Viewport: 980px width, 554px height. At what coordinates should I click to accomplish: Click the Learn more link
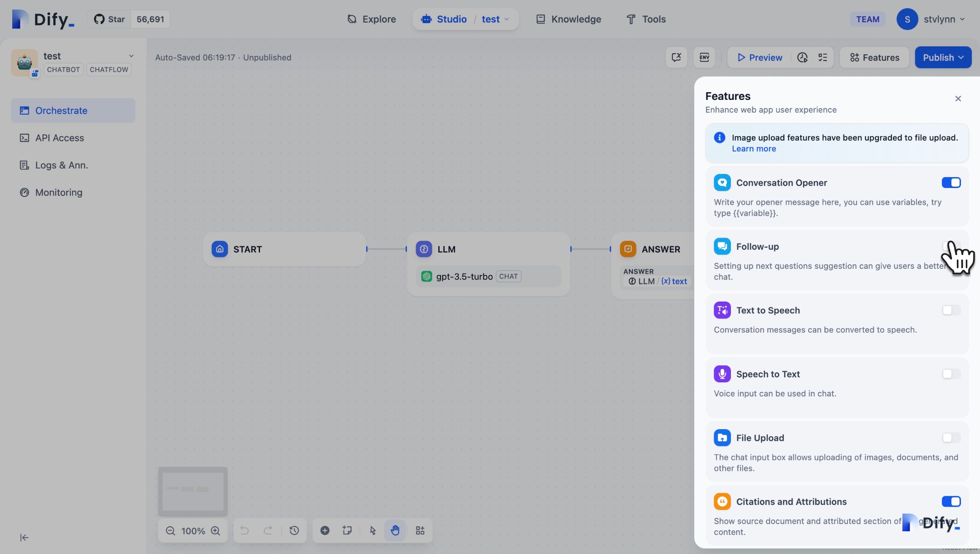point(754,149)
